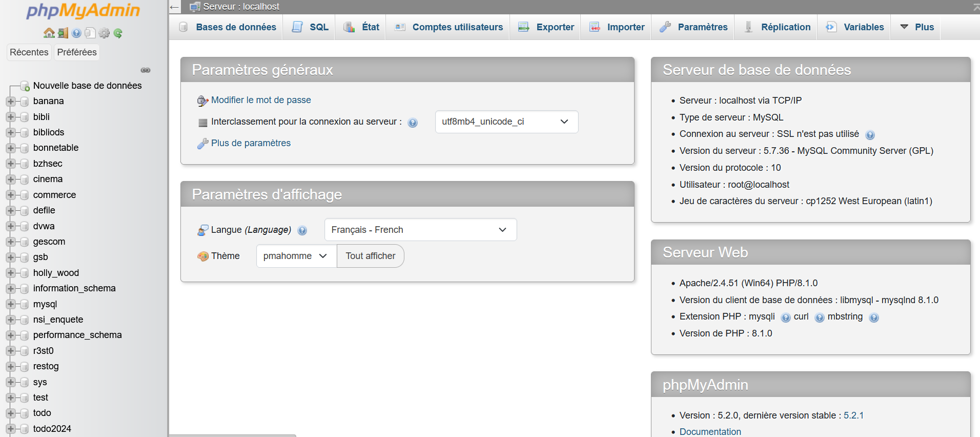Click the server icon in breadcrumb

point(195,7)
